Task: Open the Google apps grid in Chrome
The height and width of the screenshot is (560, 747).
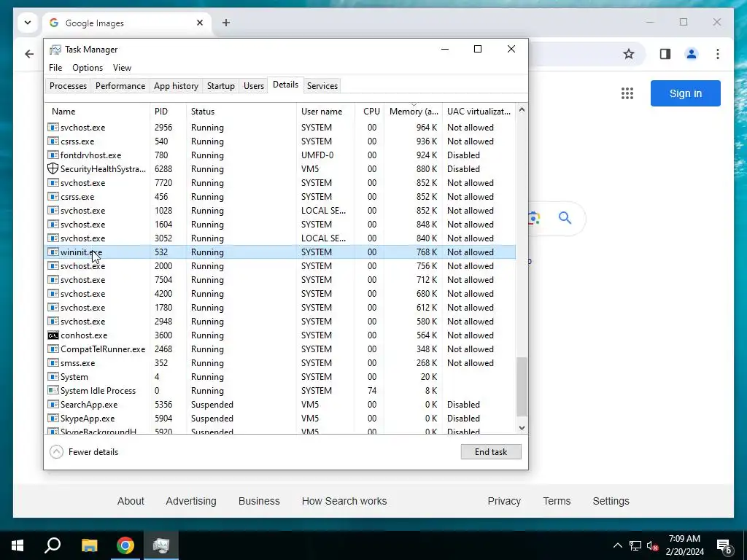Action: point(627,93)
